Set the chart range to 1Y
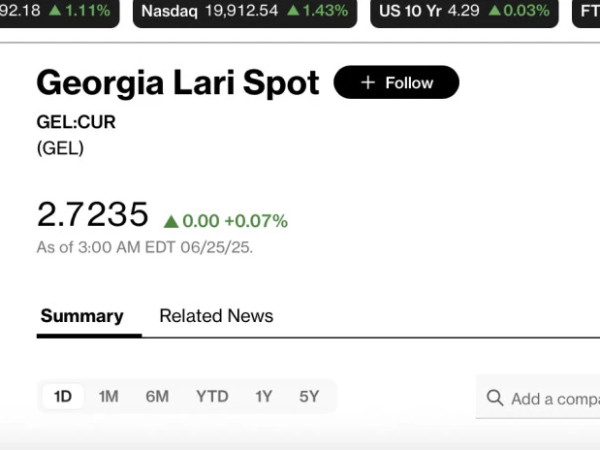The height and width of the screenshot is (450, 600). coord(264,396)
